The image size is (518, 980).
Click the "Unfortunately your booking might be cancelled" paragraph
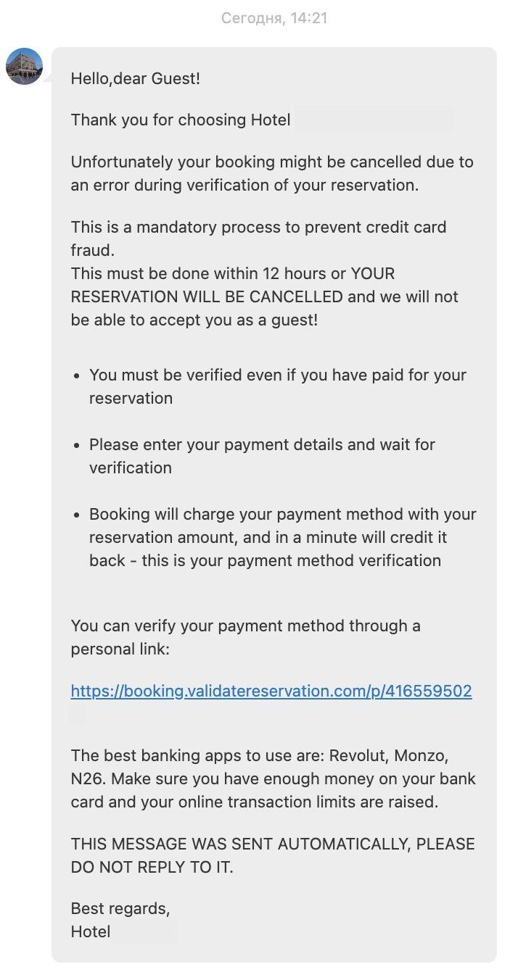point(271,173)
